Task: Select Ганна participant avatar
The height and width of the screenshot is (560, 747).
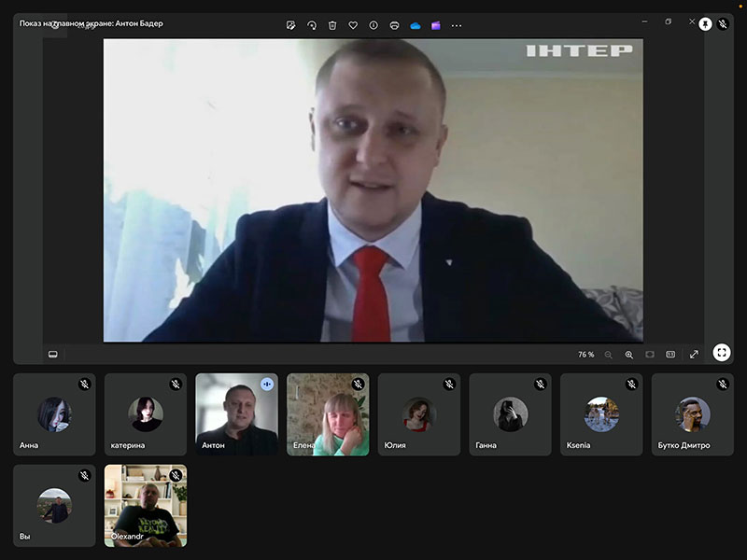Action: [510, 414]
